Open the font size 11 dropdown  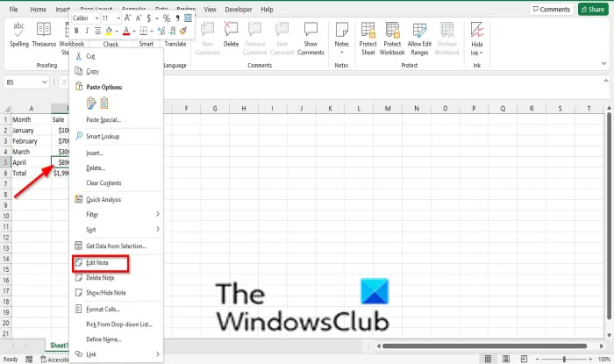[118, 18]
